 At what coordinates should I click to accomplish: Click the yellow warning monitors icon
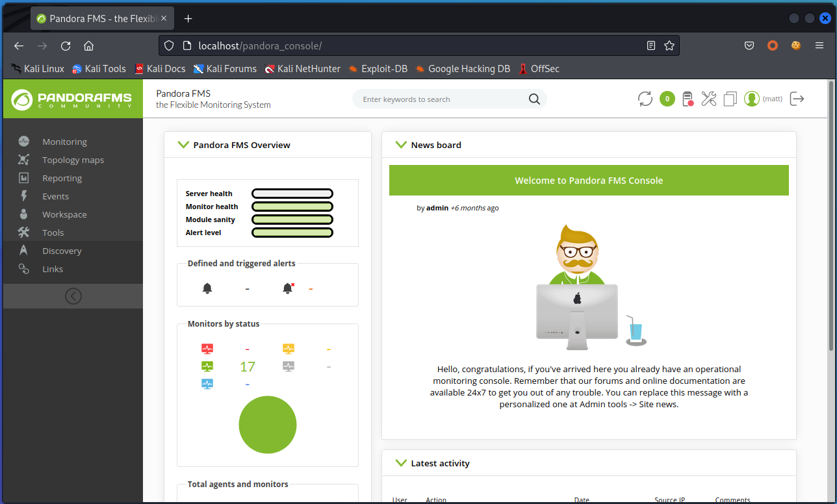click(289, 349)
